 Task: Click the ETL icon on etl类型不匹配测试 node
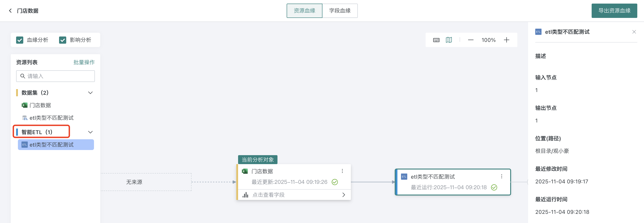(x=404, y=176)
